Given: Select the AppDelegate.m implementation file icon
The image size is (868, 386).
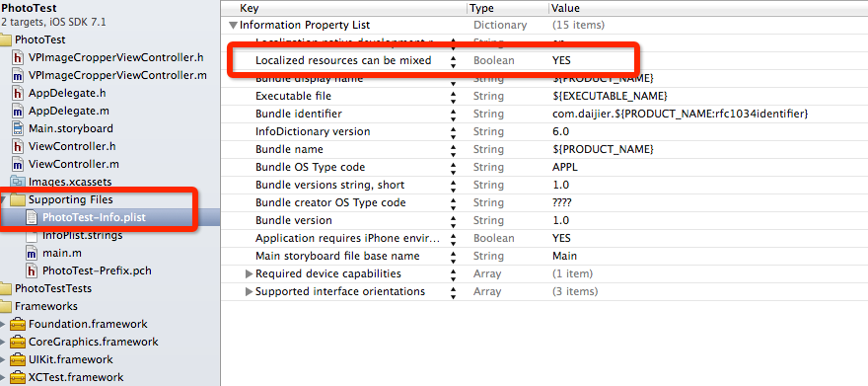Looking at the screenshot, I should [x=19, y=111].
